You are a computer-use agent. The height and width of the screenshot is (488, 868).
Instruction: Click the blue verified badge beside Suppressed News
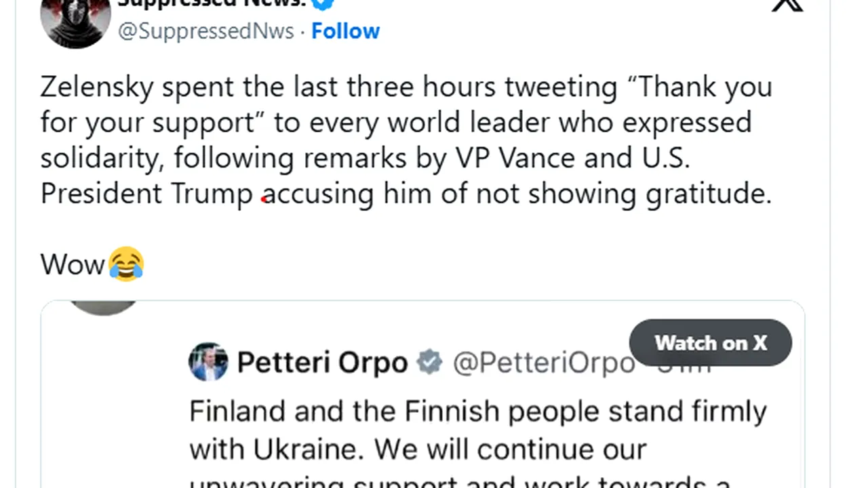[322, 3]
